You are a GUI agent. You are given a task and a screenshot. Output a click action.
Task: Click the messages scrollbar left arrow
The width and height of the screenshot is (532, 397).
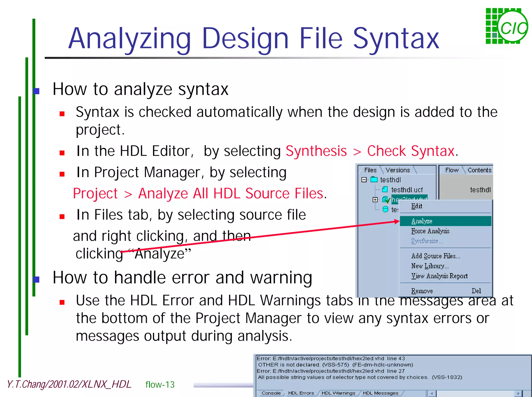pyautogui.click(x=432, y=393)
